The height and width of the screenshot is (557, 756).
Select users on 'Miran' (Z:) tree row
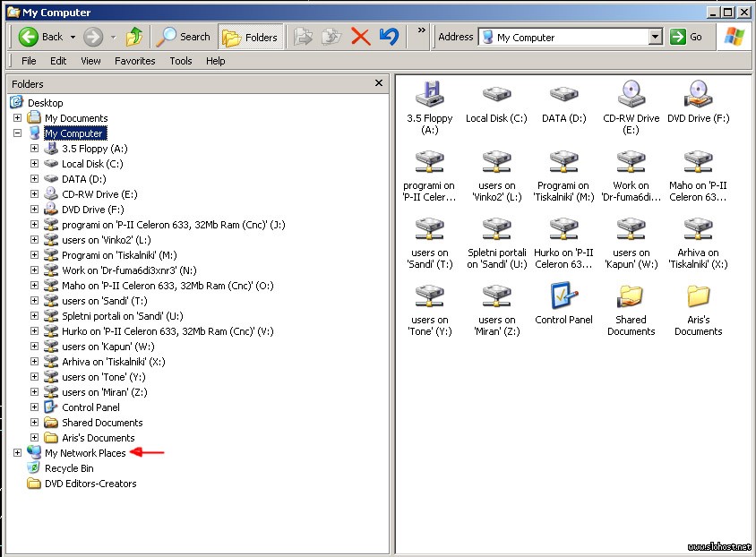[105, 392]
